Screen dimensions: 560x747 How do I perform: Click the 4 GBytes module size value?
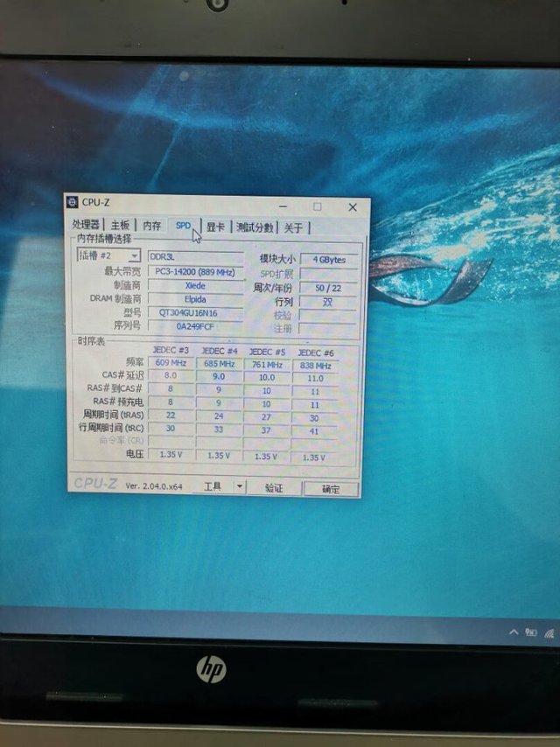click(329, 260)
